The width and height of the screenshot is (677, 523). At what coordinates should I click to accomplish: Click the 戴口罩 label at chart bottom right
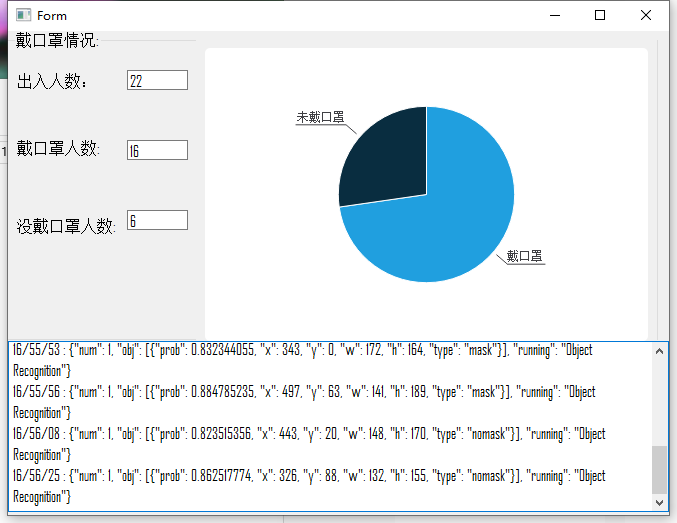tap(524, 256)
